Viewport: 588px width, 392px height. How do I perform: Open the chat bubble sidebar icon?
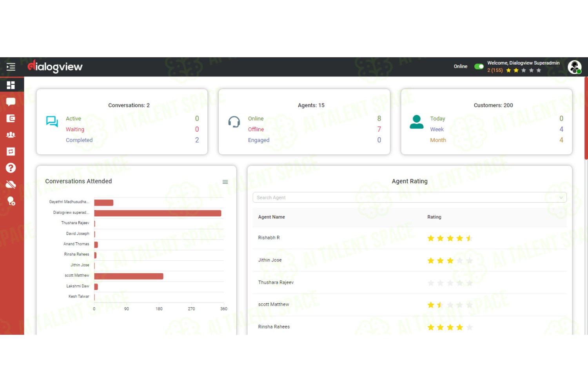click(11, 102)
